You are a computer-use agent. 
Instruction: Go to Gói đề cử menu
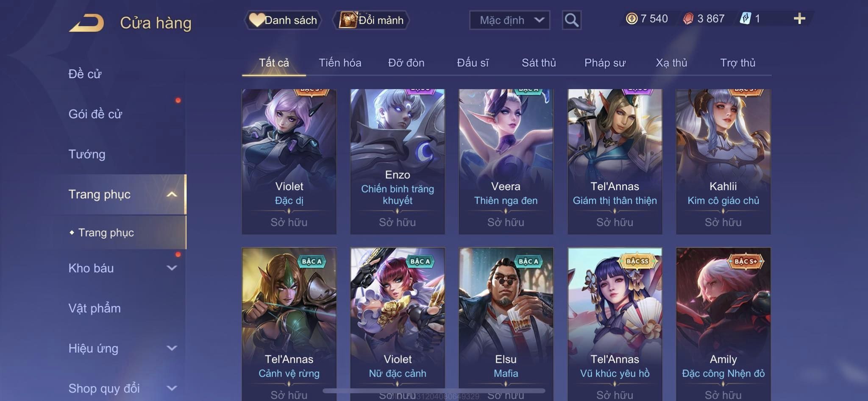(x=95, y=114)
